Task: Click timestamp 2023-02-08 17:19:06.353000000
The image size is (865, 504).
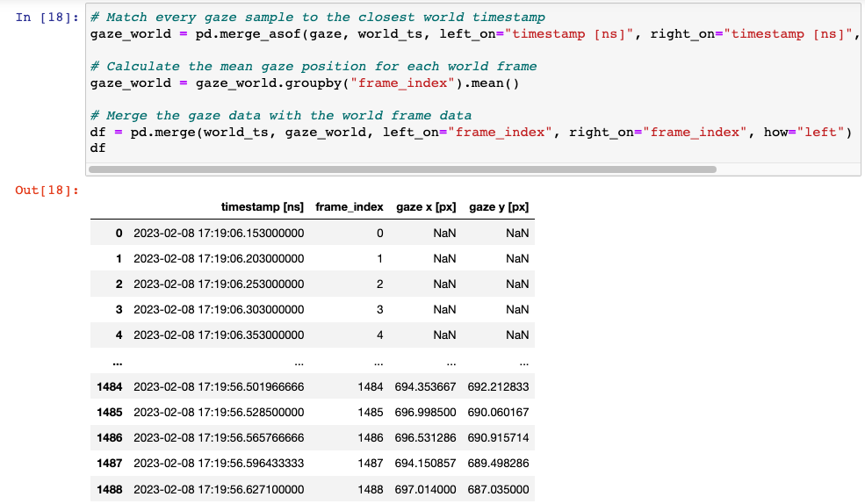Action: tap(219, 335)
